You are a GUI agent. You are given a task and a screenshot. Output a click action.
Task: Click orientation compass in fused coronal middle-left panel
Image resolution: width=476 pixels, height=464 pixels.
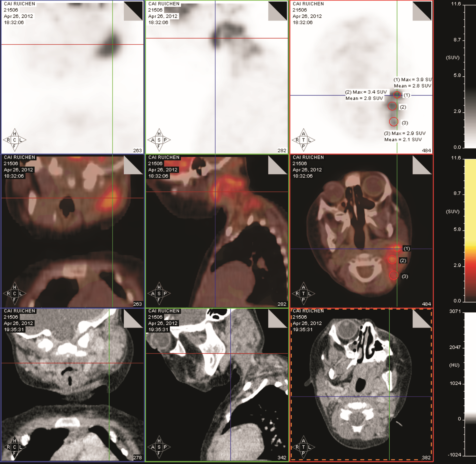point(15,293)
